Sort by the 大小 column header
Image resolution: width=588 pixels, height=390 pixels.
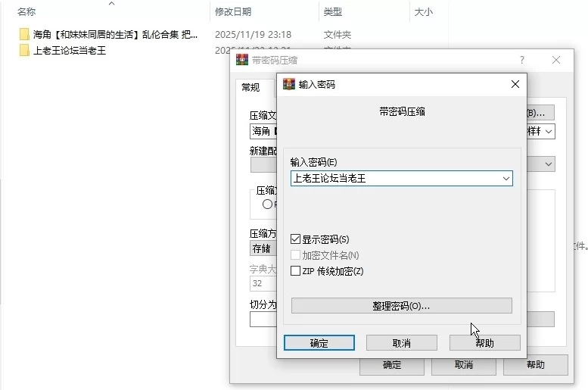point(423,11)
